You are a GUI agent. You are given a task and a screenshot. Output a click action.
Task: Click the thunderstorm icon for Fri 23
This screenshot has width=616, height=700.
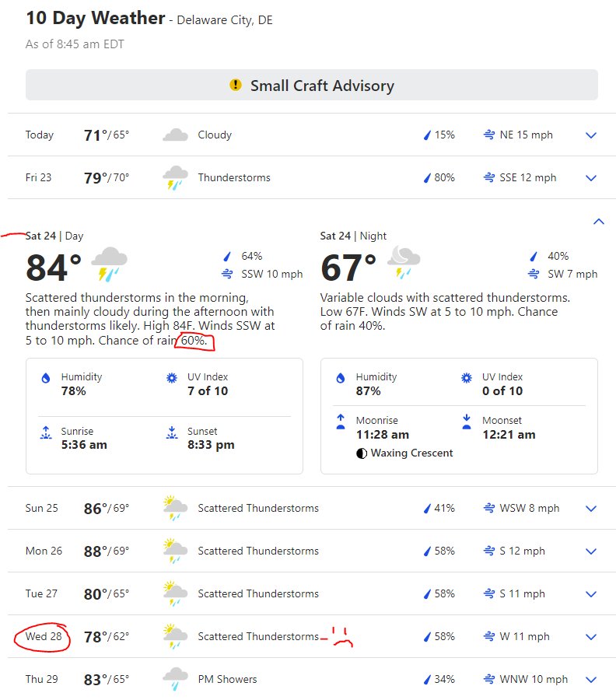coord(175,177)
